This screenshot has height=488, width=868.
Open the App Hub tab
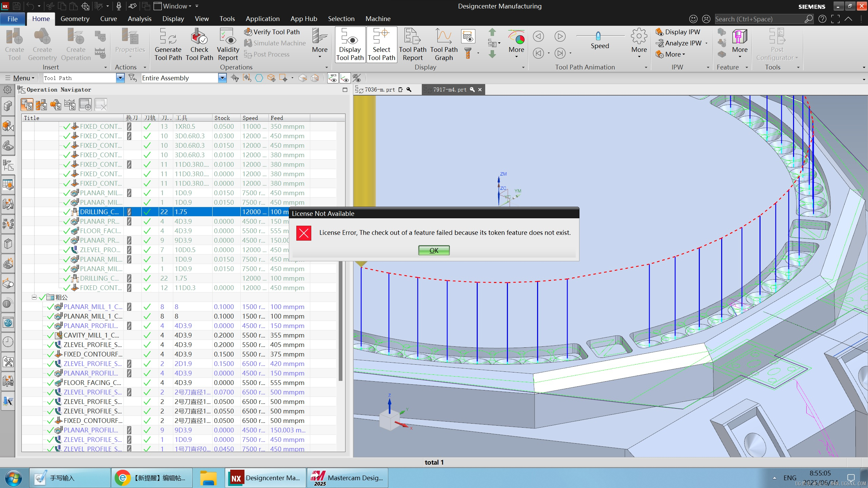303,19
